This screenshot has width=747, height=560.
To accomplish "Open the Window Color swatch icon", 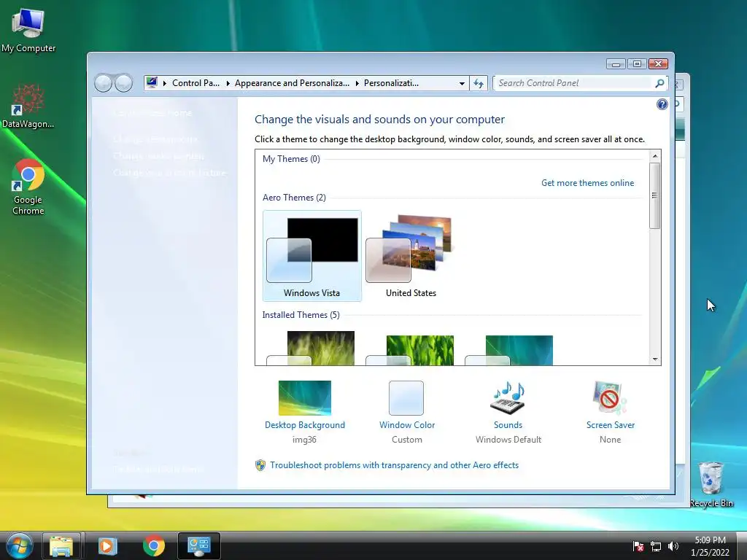I will pyautogui.click(x=406, y=397).
